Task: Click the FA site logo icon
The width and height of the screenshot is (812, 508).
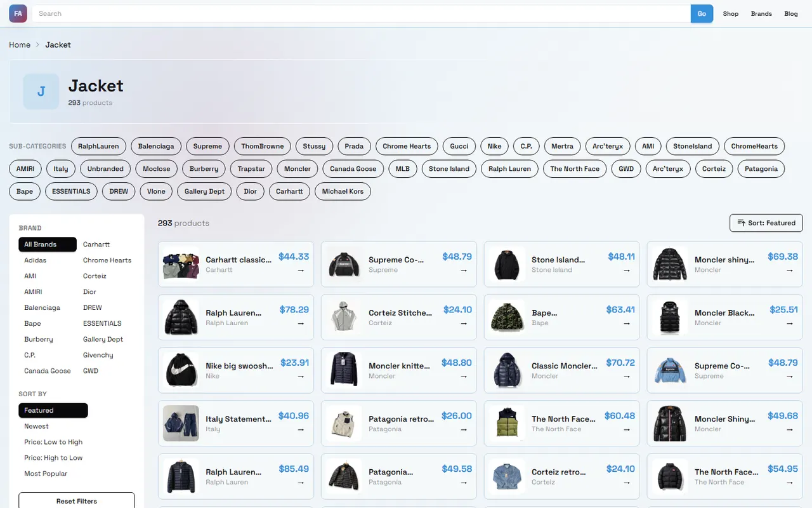Action: click(x=18, y=13)
